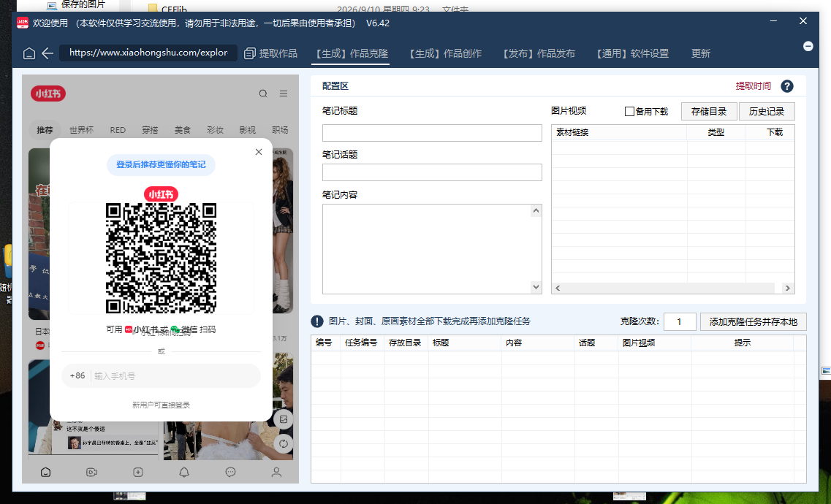The height and width of the screenshot is (504, 831).
Task: Click the 笔记内容 scrollbar down arrow
Action: click(536, 287)
